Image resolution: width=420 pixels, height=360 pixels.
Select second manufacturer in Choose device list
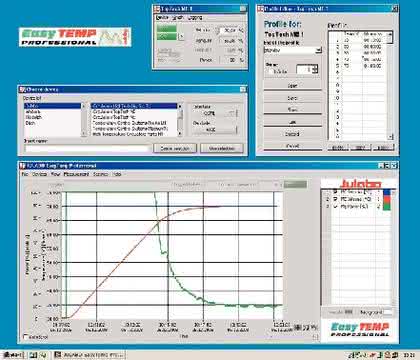[52, 112]
